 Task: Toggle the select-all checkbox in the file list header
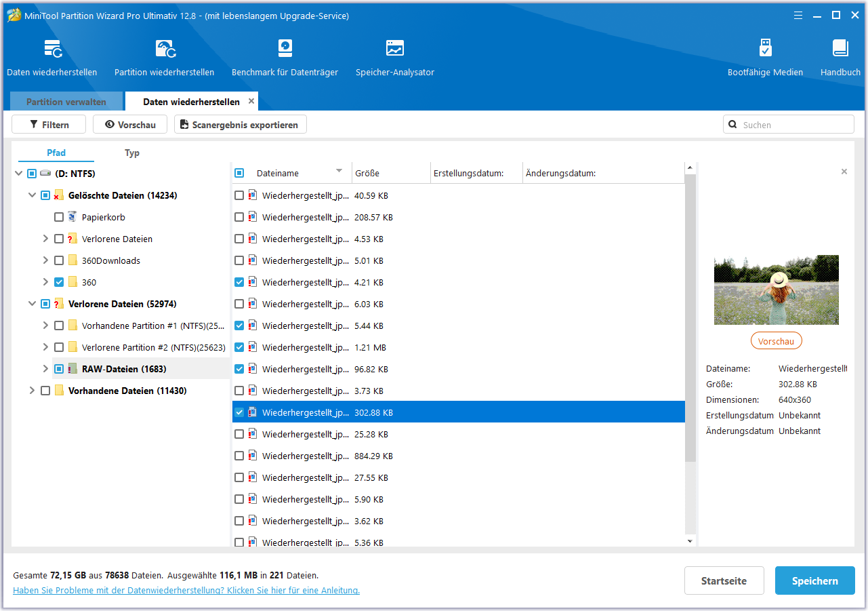[239, 173]
